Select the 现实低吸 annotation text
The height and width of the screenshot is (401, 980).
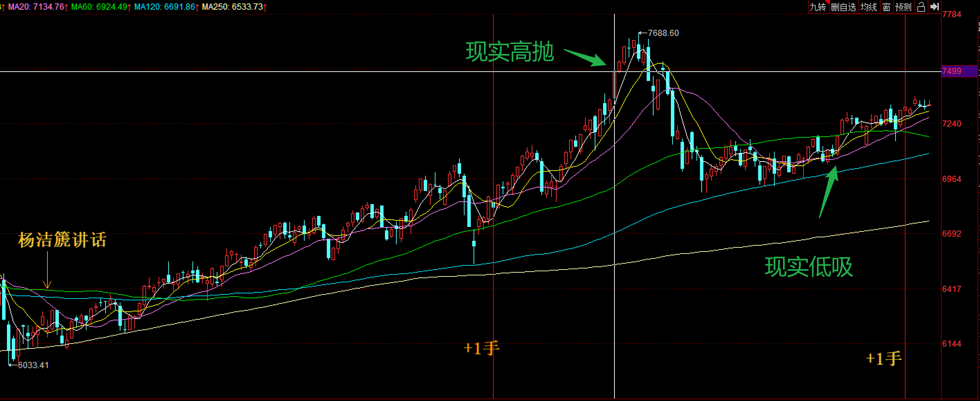click(809, 267)
